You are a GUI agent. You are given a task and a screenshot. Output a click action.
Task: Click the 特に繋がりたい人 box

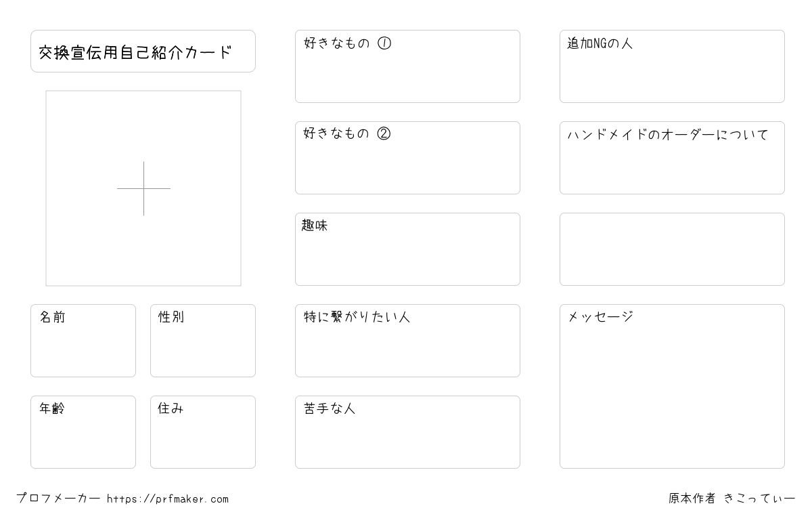coord(407,341)
